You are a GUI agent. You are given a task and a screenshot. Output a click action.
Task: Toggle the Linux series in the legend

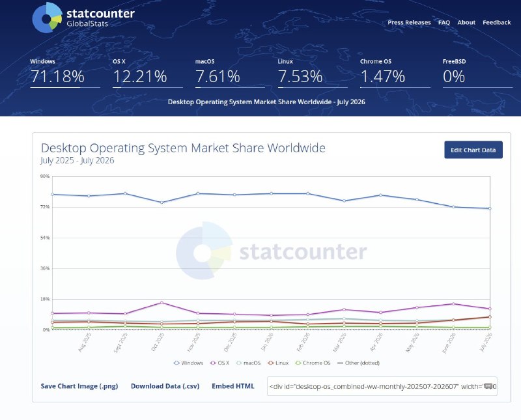278,363
